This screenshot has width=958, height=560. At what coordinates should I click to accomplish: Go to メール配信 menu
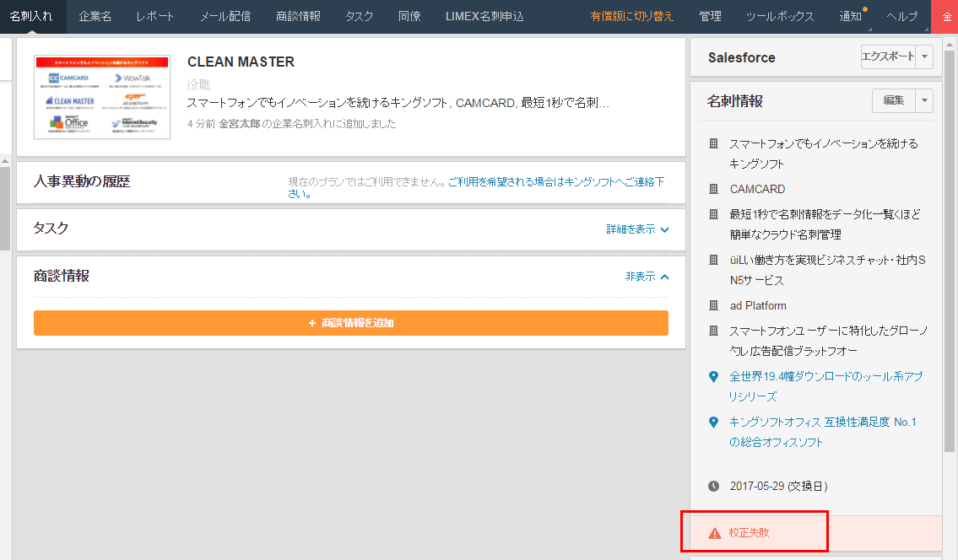click(225, 17)
